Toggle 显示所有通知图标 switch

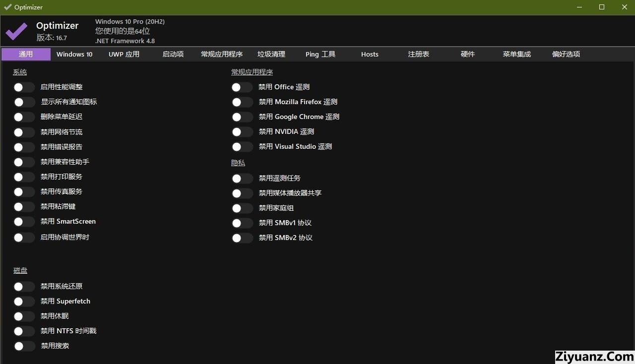click(x=24, y=102)
